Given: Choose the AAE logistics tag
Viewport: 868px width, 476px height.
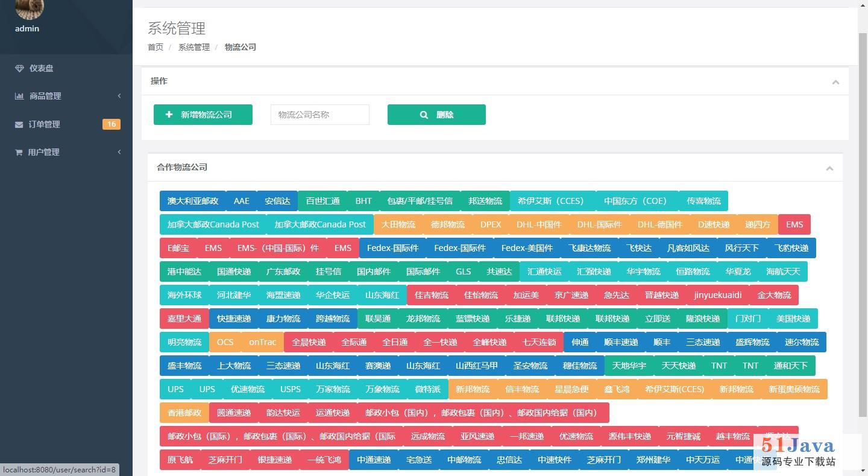Looking at the screenshot, I should pos(242,201).
